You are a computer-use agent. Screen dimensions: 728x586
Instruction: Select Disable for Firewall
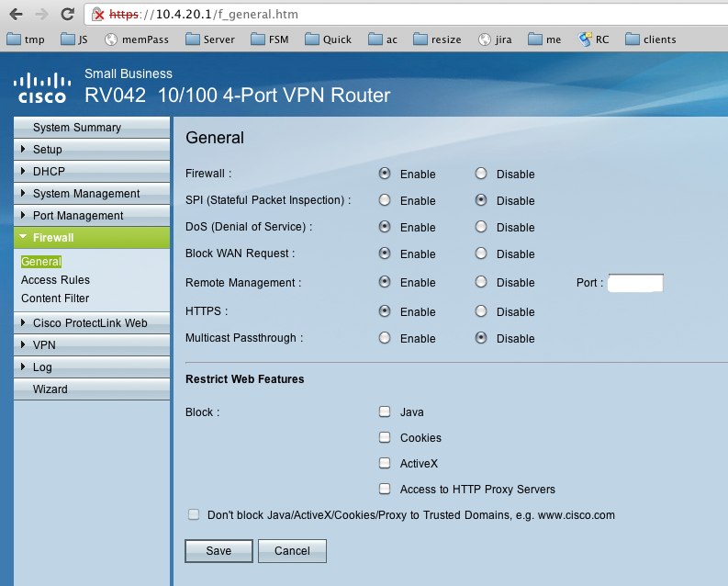pyautogui.click(x=481, y=174)
